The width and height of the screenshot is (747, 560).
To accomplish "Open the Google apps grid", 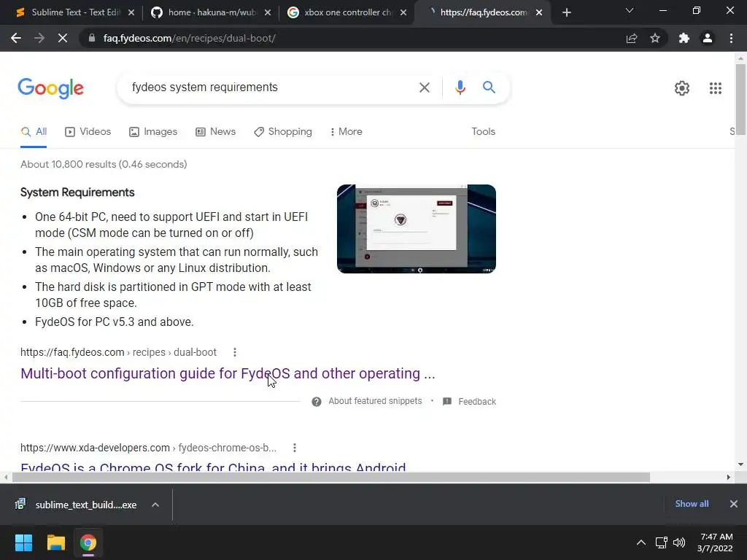I will tap(715, 88).
